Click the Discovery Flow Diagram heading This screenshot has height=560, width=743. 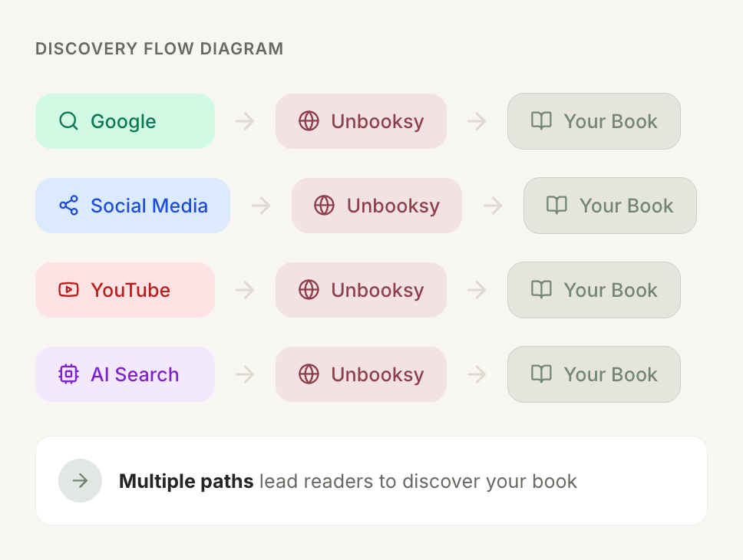(159, 49)
